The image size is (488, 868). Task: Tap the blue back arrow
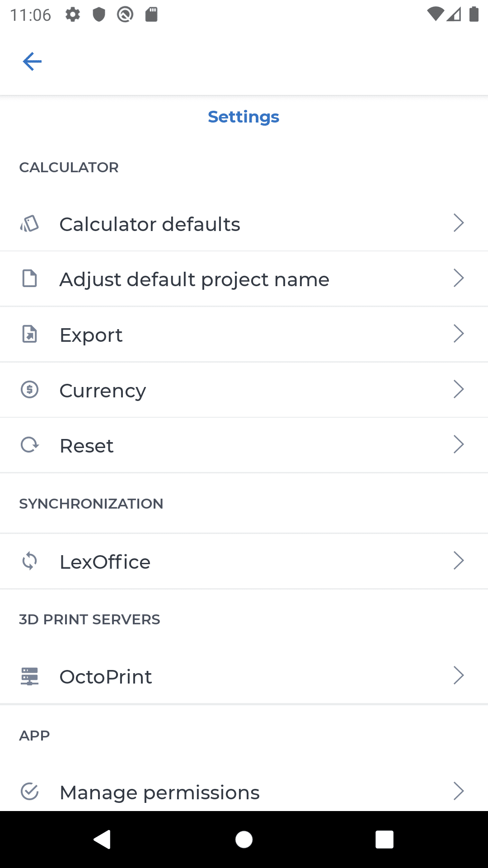pos(32,61)
